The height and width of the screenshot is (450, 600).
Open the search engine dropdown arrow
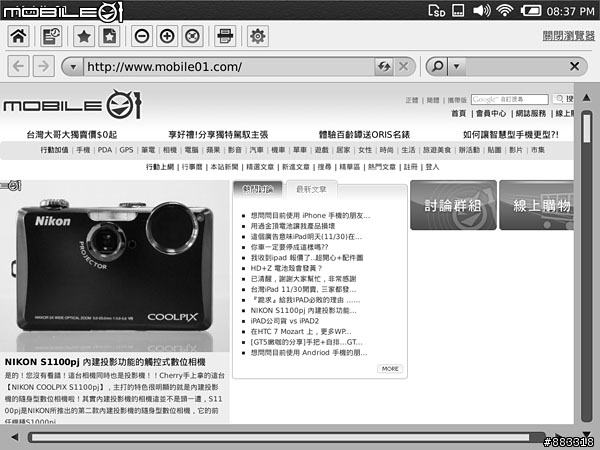click(x=456, y=66)
